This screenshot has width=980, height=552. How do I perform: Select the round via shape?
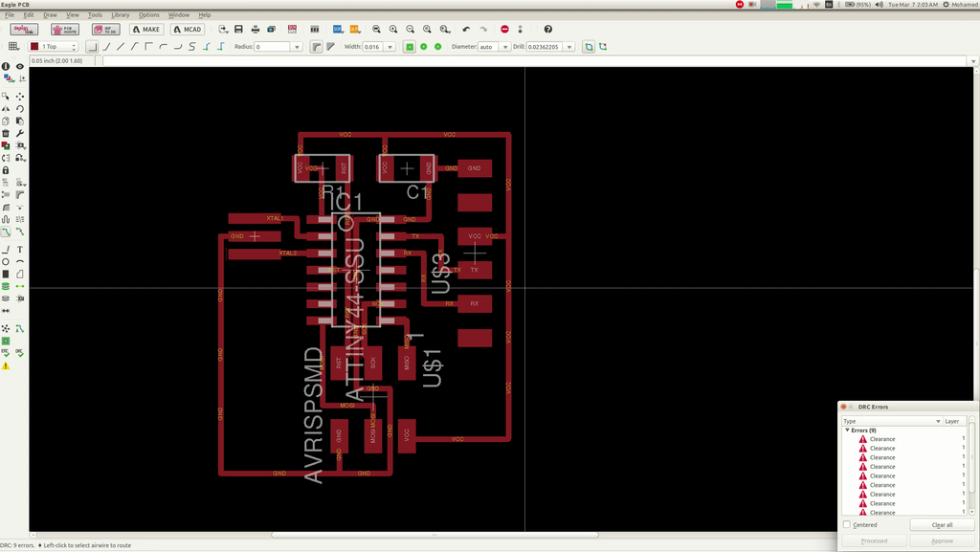tap(424, 47)
